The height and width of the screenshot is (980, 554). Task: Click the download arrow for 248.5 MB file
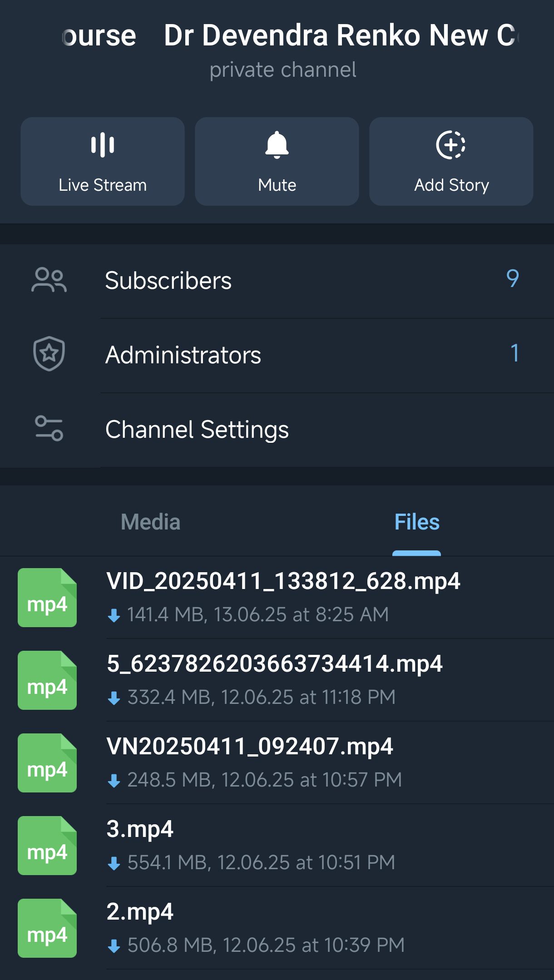pyautogui.click(x=114, y=781)
